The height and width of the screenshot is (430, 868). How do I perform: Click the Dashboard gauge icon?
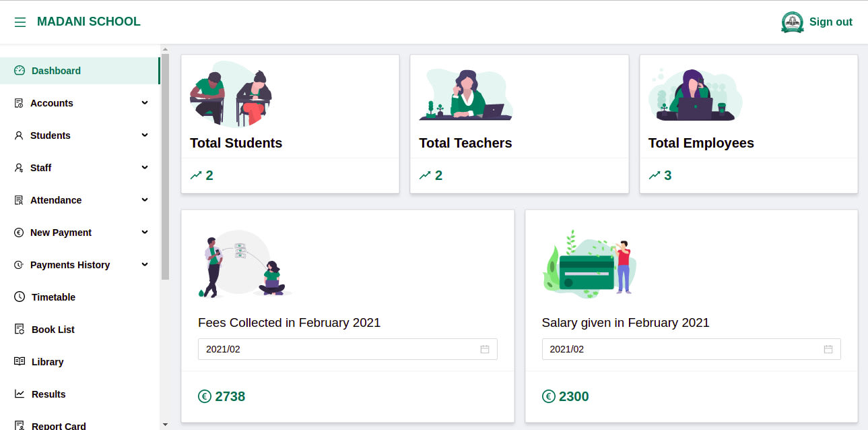(20, 71)
